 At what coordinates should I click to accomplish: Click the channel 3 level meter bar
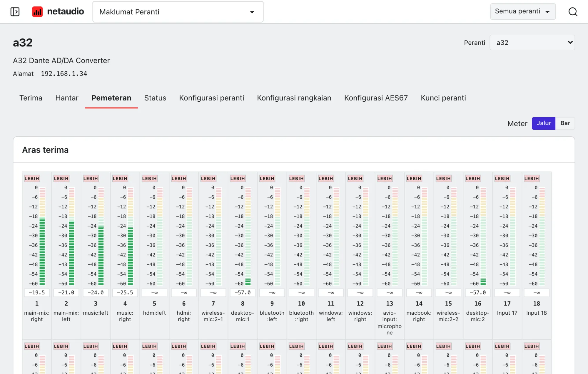pyautogui.click(x=101, y=236)
